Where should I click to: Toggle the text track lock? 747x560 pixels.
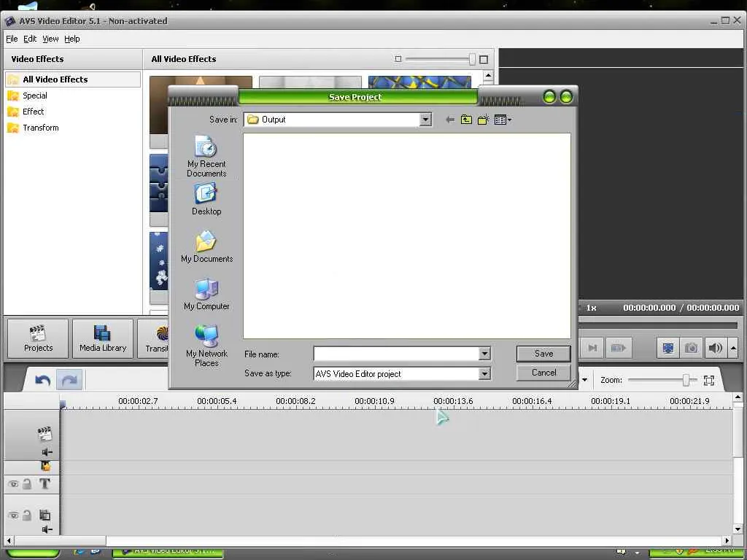pyautogui.click(x=27, y=484)
